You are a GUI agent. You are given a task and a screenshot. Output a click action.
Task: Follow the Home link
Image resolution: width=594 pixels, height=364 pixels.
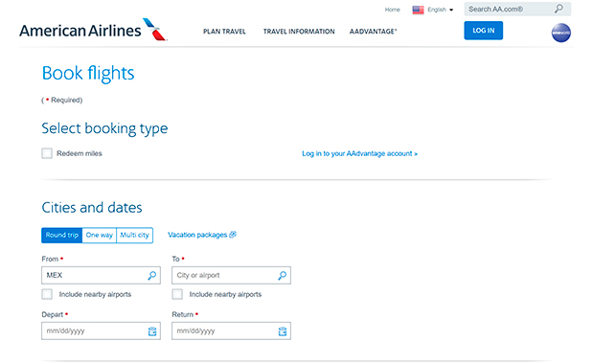(393, 10)
